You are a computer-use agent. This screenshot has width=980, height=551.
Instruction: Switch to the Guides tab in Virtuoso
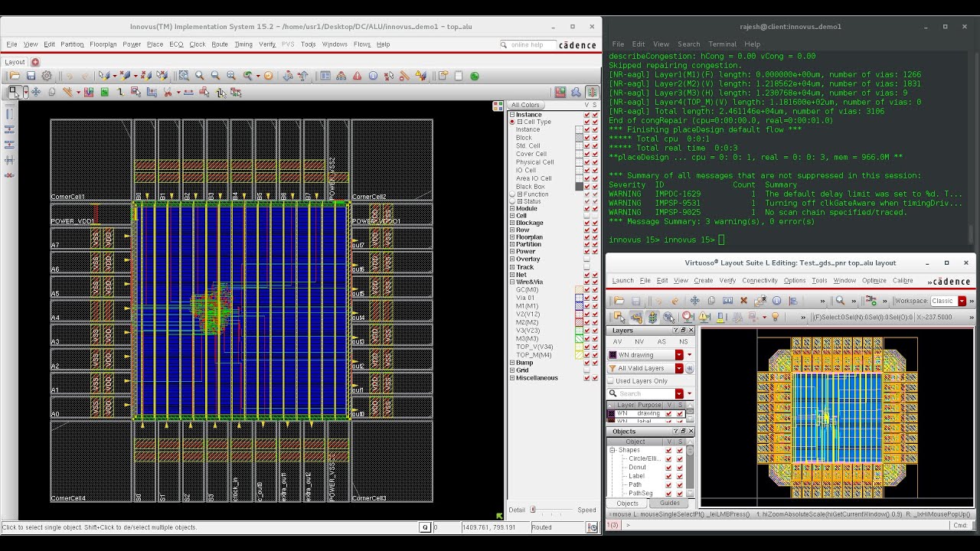[x=669, y=503]
